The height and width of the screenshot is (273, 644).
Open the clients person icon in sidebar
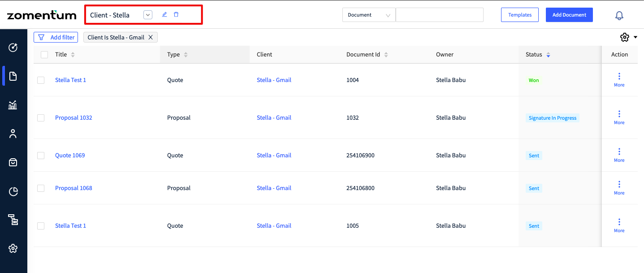coord(13,134)
